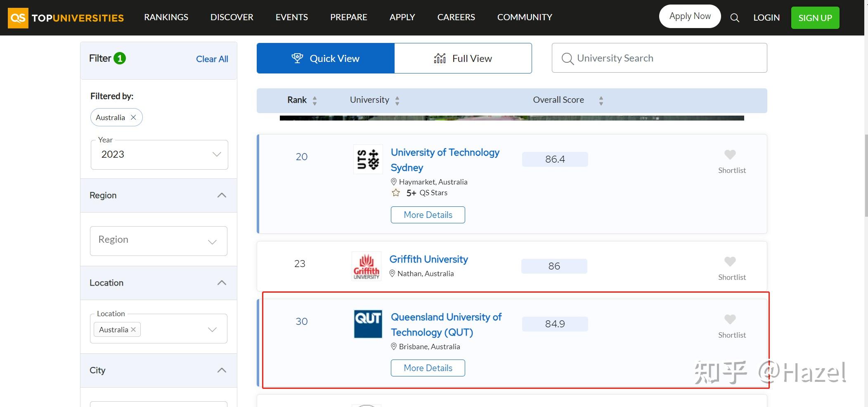Screen dimensions: 868x407
Task: Sort by Overall Score arrows
Action: (601, 100)
